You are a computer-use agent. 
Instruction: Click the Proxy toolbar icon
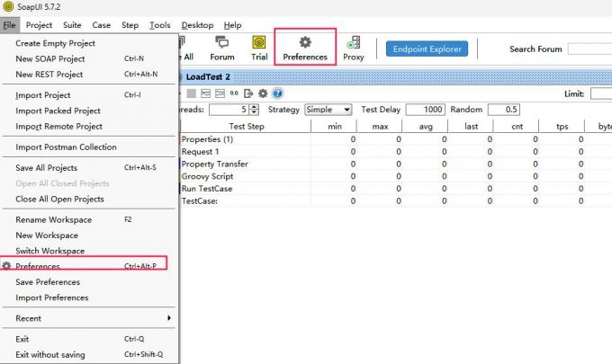coord(354,42)
